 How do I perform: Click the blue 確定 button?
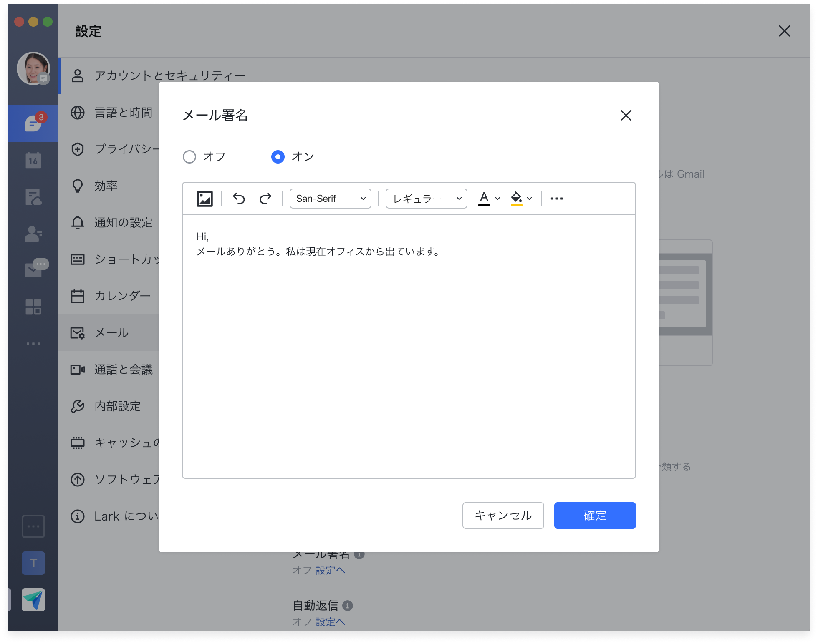595,516
